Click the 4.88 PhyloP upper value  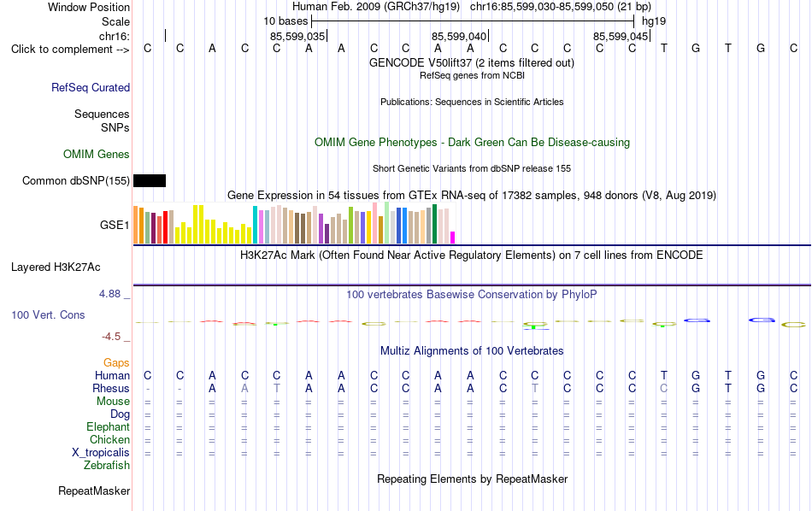tap(109, 294)
